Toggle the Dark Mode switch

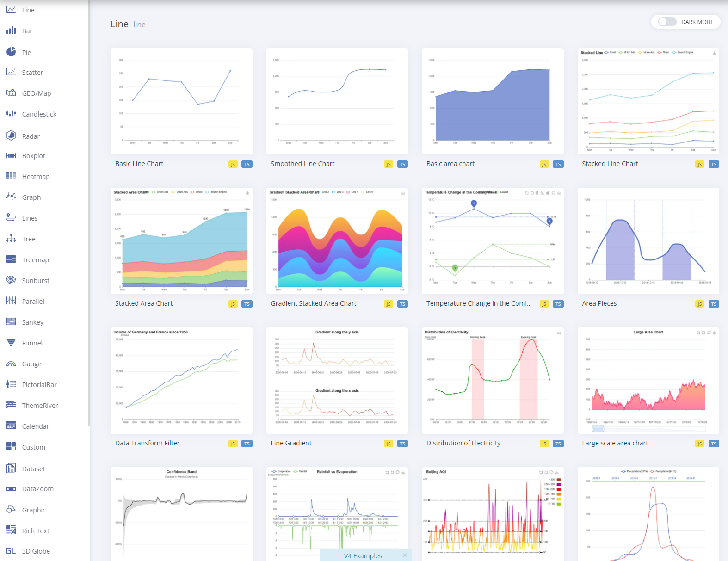click(667, 22)
